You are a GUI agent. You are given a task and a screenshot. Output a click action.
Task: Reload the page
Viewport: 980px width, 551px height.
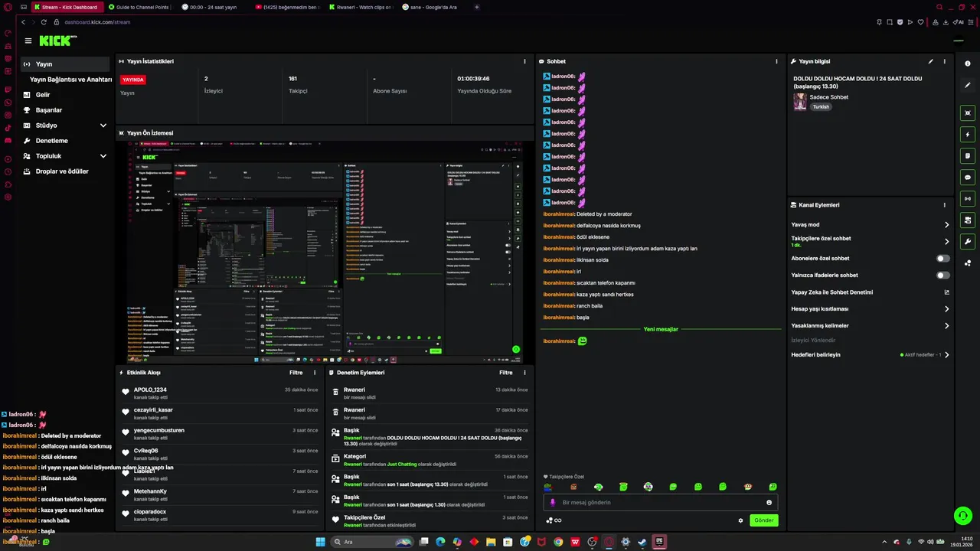point(44,22)
